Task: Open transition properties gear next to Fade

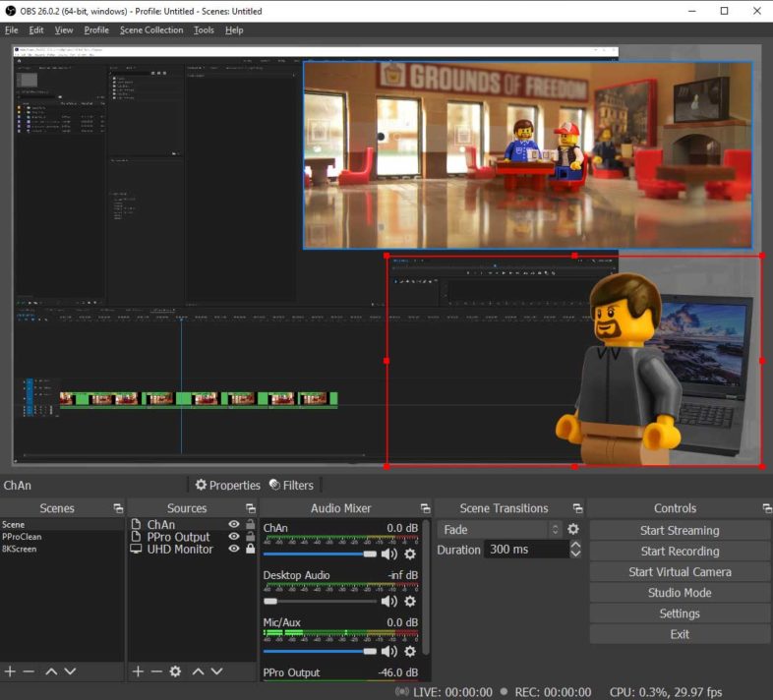Action: click(x=572, y=529)
